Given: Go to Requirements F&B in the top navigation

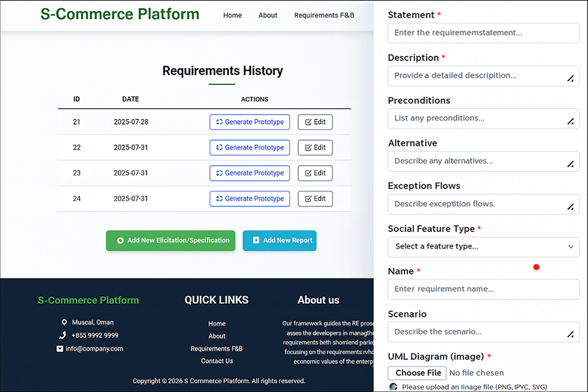Looking at the screenshot, I should 324,15.
